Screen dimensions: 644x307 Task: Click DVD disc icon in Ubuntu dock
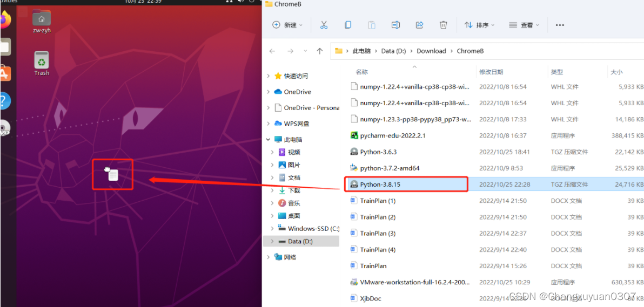click(5, 128)
